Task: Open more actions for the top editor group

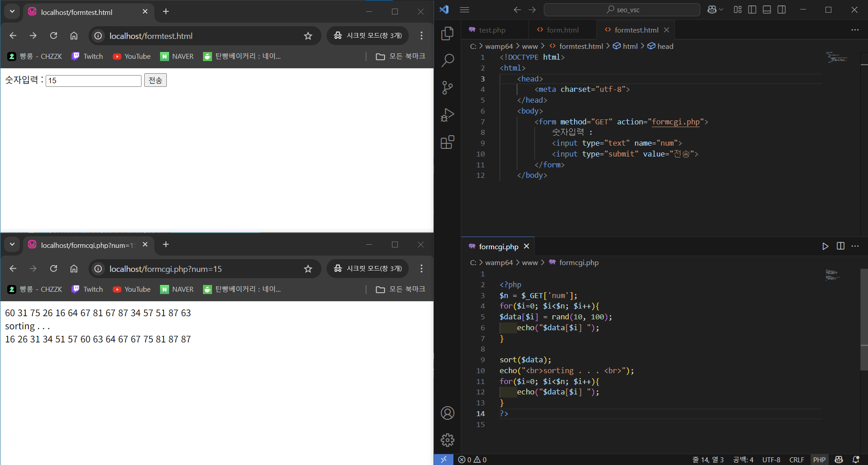Action: (x=855, y=30)
